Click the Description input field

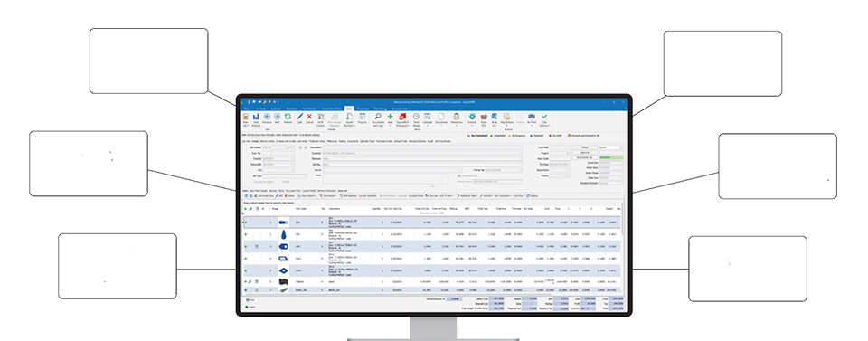click(422, 147)
